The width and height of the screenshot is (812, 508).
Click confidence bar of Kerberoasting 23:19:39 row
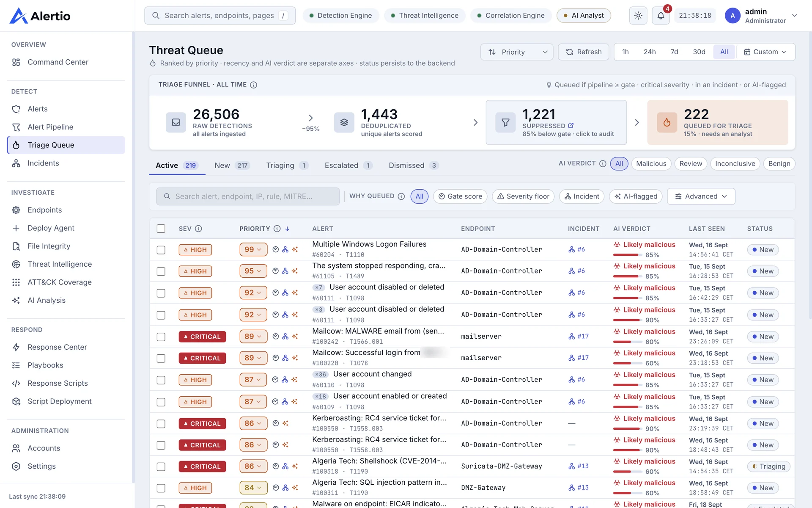628,429
